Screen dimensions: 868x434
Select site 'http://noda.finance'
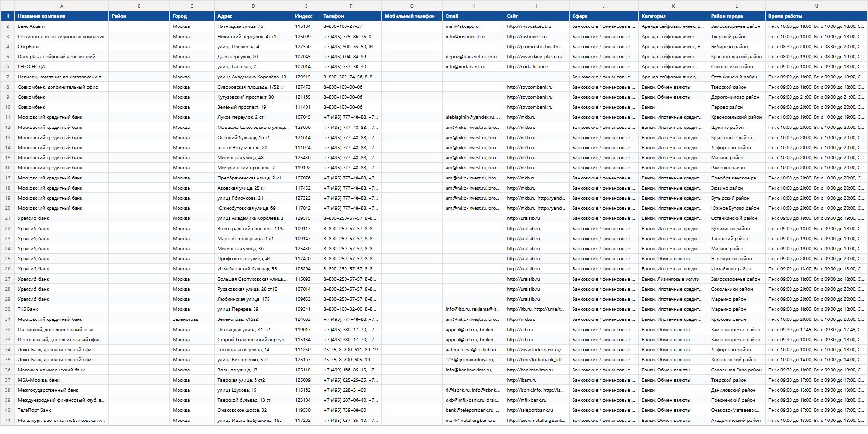pyautogui.click(x=536, y=67)
